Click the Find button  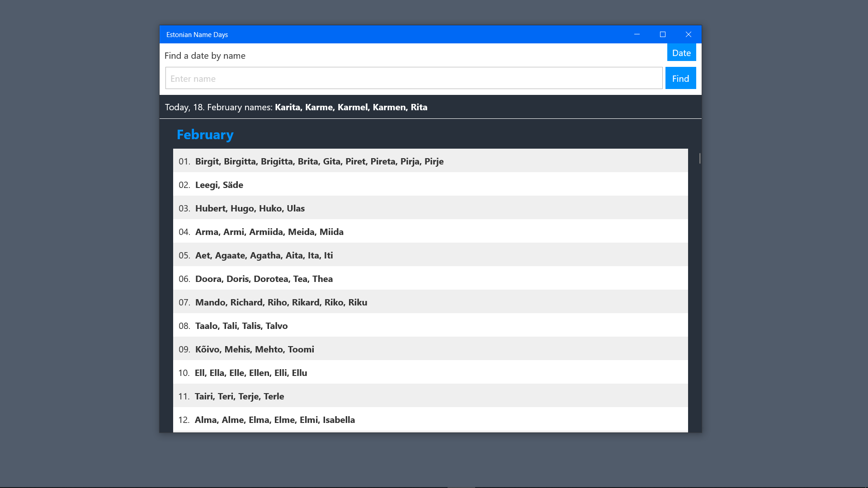click(680, 78)
